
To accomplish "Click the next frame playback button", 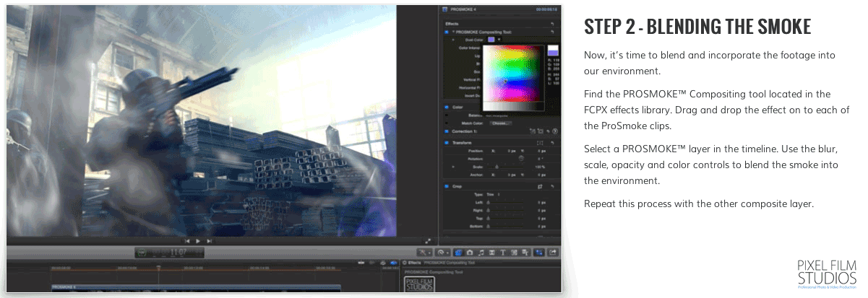I will pyautogui.click(x=209, y=240).
